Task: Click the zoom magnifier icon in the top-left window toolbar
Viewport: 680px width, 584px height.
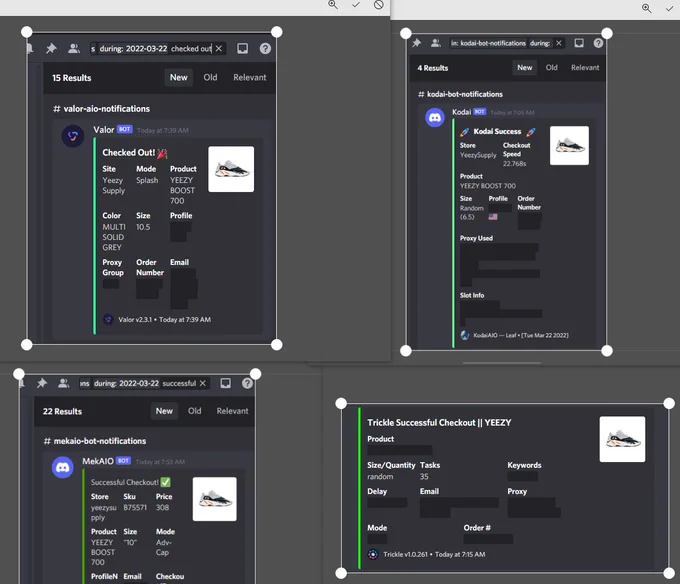Action: coord(333,5)
